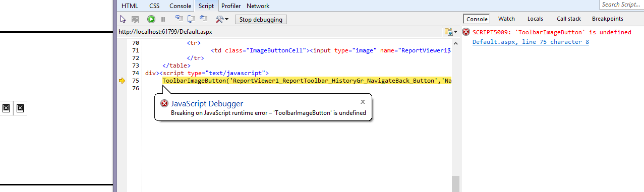Image resolution: width=644 pixels, height=192 pixels.
Task: Click the yellow current-line arrow in gutter
Action: 122,81
